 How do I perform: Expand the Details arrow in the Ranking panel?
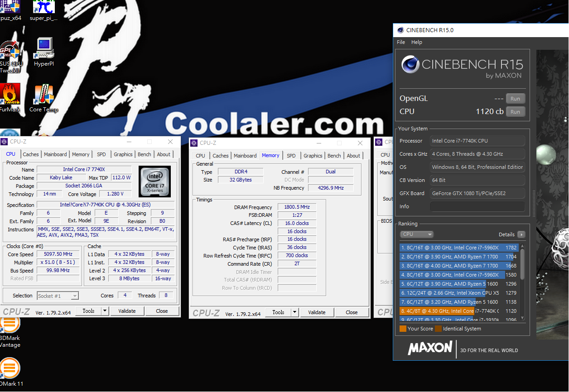point(521,234)
